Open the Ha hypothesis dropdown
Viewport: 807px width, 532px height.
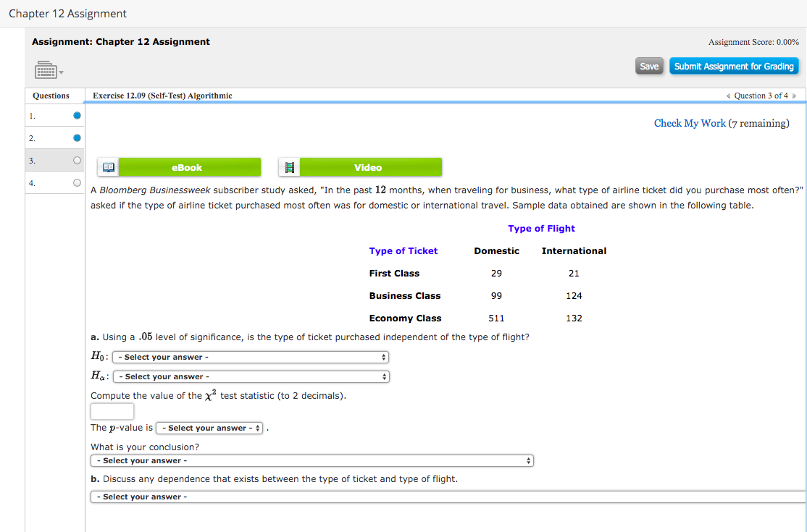pyautogui.click(x=251, y=377)
